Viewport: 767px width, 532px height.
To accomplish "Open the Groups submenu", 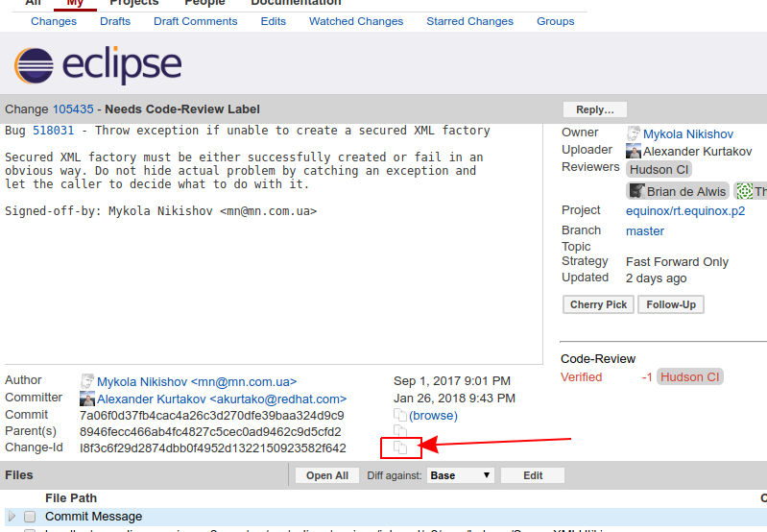I will [555, 21].
